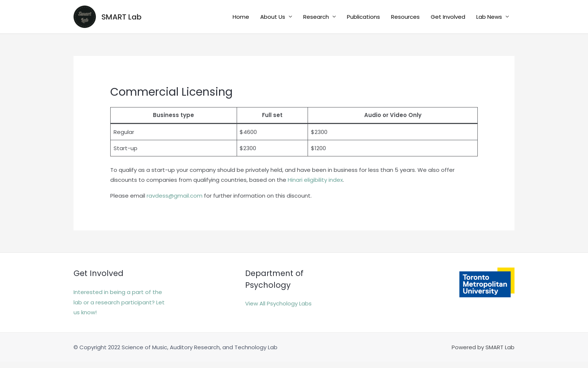Select the $1200 price cell
The image size is (588, 368).
tap(393, 148)
